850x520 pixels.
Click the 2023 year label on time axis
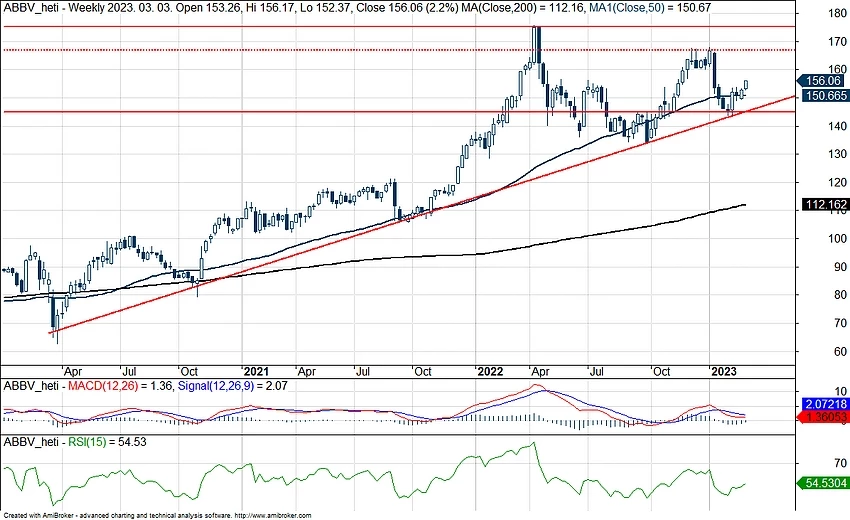(724, 372)
